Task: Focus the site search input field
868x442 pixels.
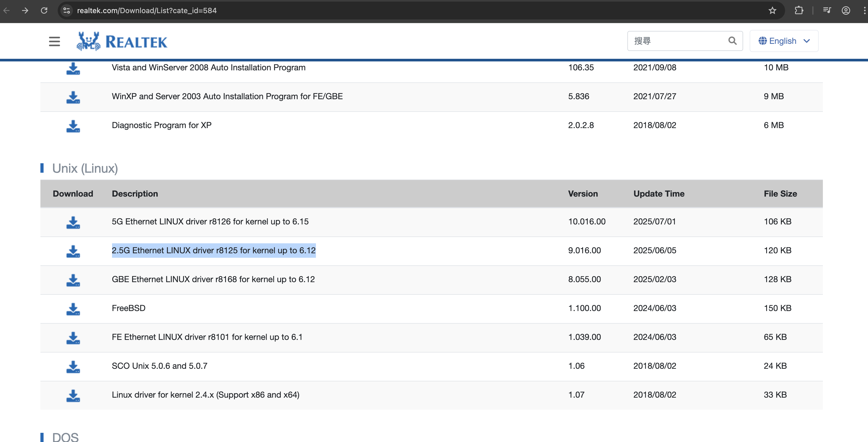Action: click(x=677, y=41)
